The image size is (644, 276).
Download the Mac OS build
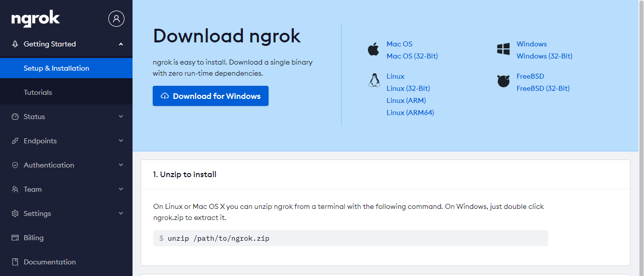400,44
